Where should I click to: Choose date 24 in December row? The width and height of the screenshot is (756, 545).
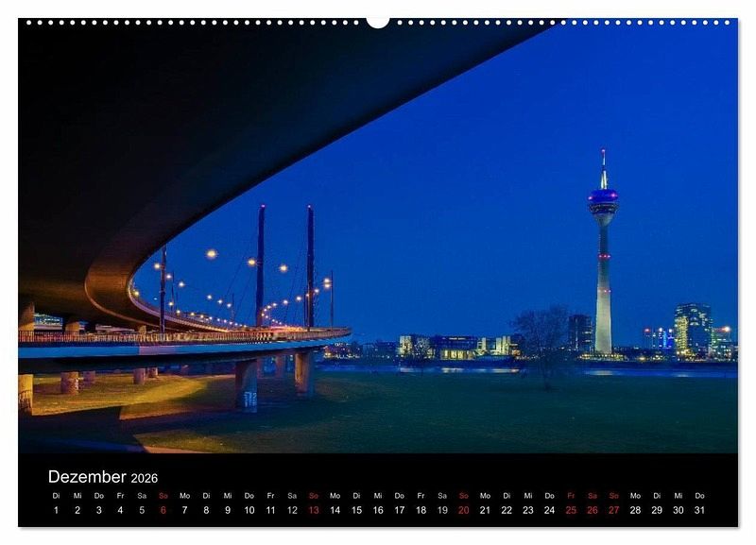click(x=549, y=510)
